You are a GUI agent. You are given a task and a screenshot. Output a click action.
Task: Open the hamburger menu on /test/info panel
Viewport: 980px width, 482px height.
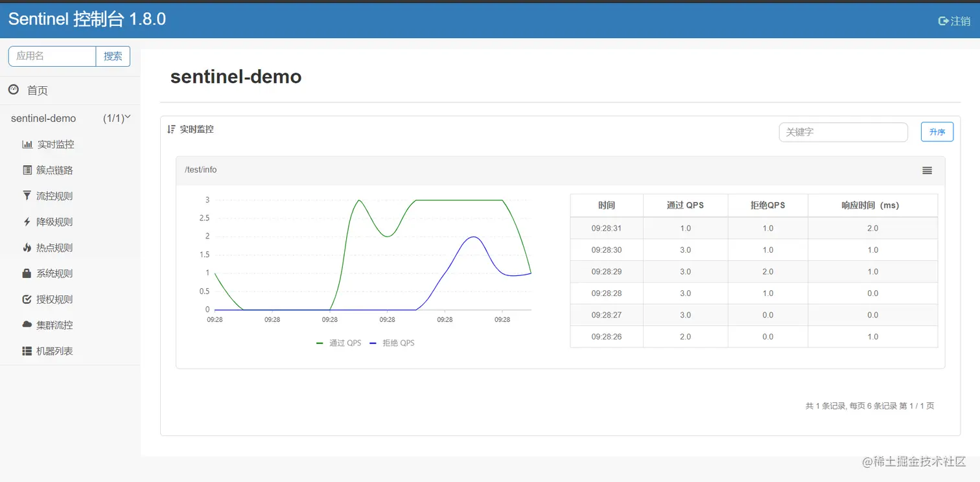(927, 170)
